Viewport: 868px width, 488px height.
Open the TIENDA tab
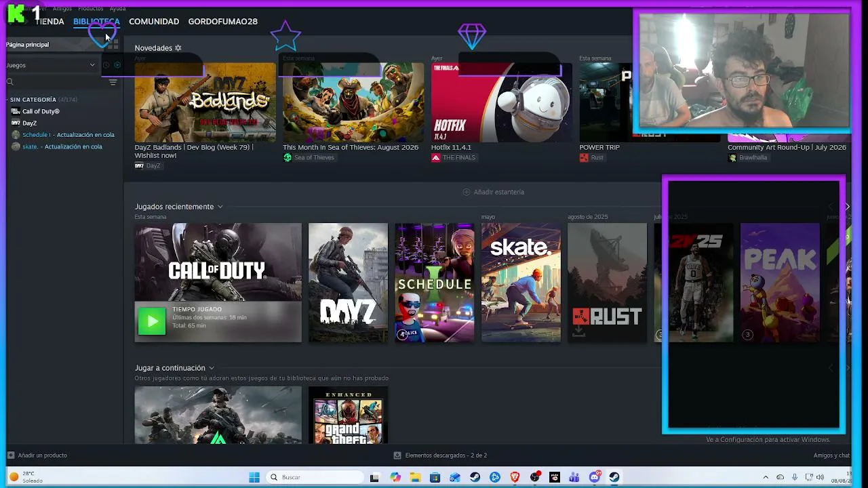coord(50,22)
